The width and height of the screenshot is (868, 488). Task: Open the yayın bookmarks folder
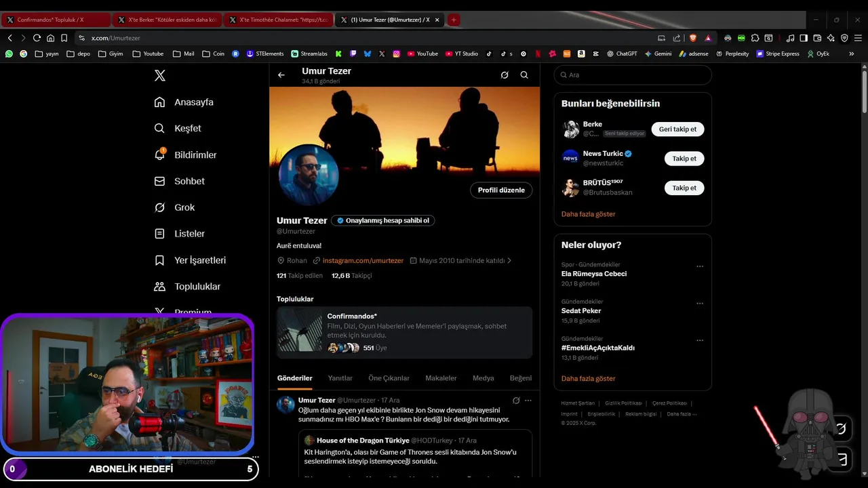coord(47,54)
